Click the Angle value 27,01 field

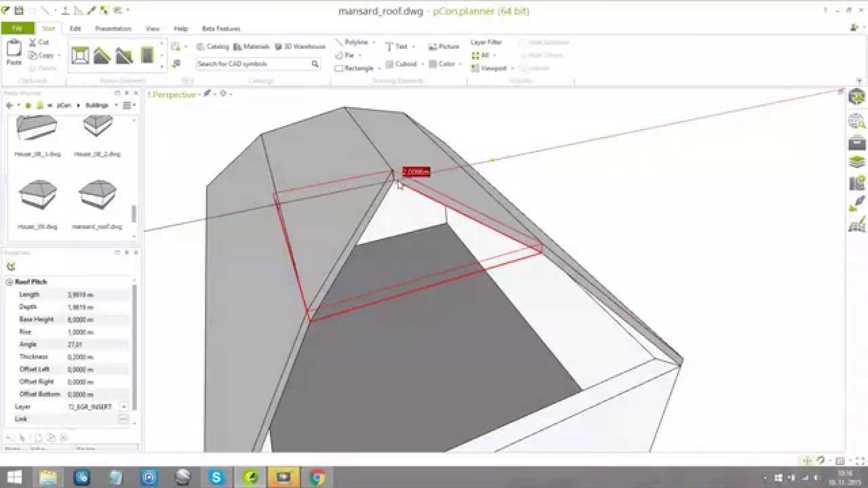pos(97,344)
